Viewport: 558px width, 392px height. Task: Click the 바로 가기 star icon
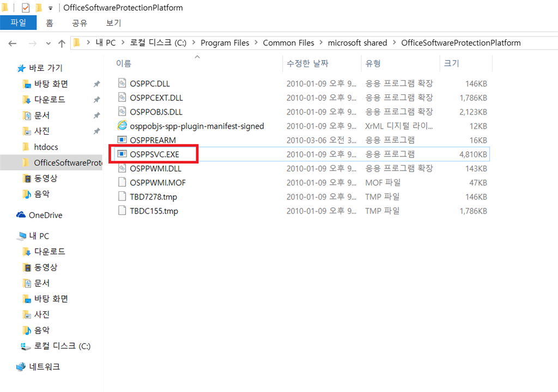point(21,68)
